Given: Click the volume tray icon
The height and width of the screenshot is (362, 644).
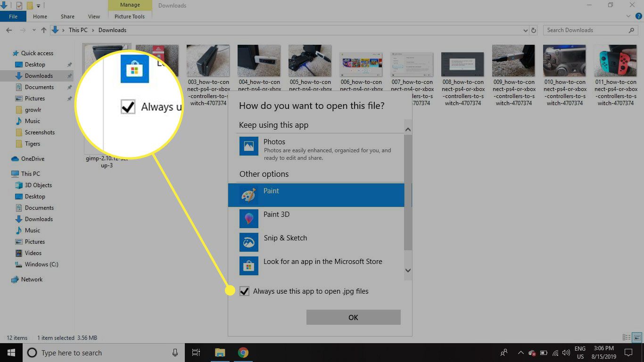Looking at the screenshot, I should click(565, 353).
